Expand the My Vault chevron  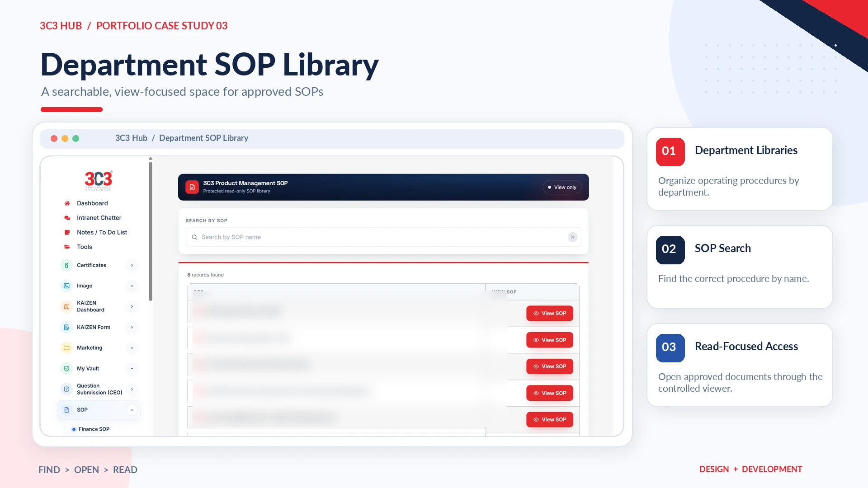132,369
